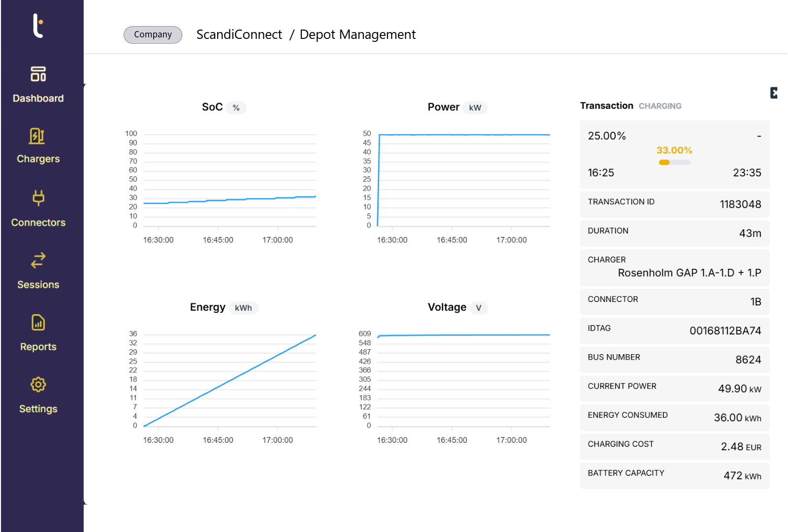Click inside the Energy line chart
The width and height of the screenshot is (788, 532).
pyautogui.click(x=230, y=379)
